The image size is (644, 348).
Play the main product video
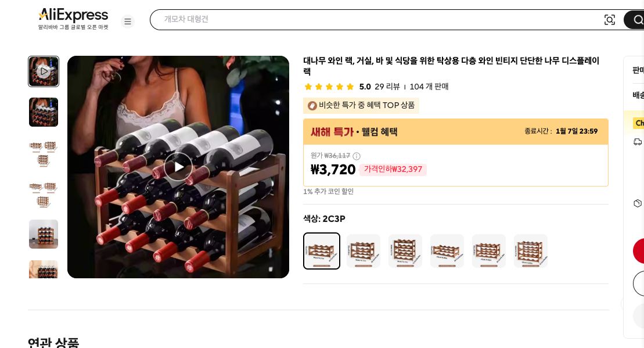click(178, 167)
